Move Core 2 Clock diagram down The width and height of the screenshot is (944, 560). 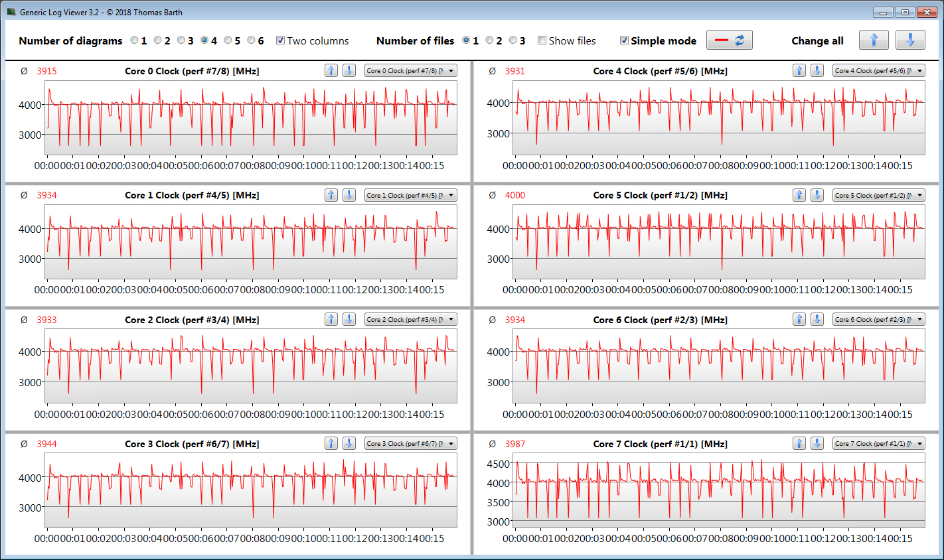pos(349,319)
